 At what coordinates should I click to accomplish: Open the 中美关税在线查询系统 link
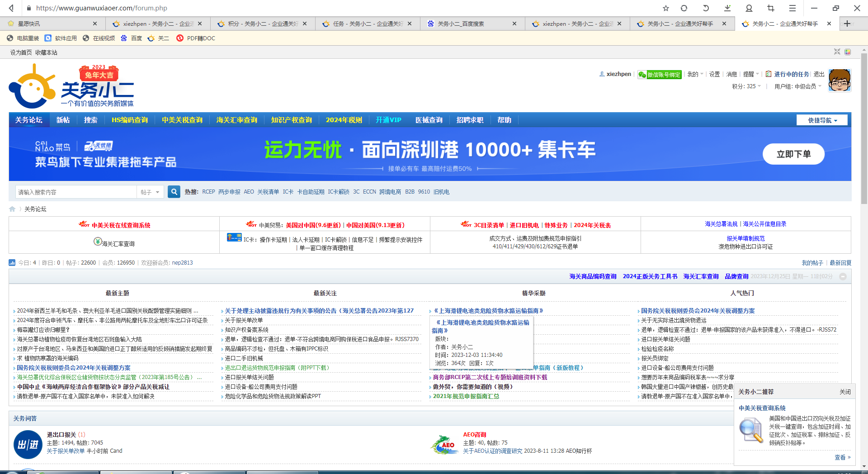pyautogui.click(x=121, y=225)
